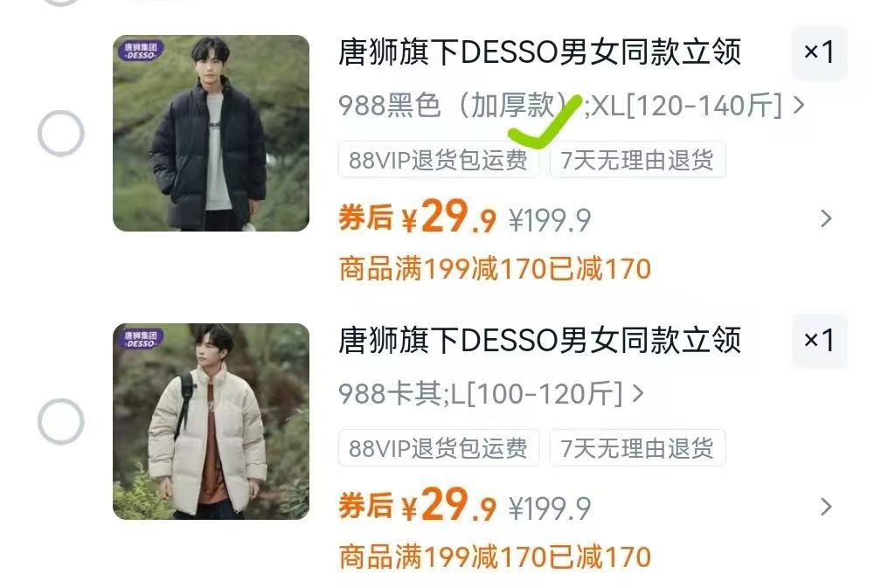
Task: Expand price details arrow for khaki jacket
Action: click(x=825, y=507)
